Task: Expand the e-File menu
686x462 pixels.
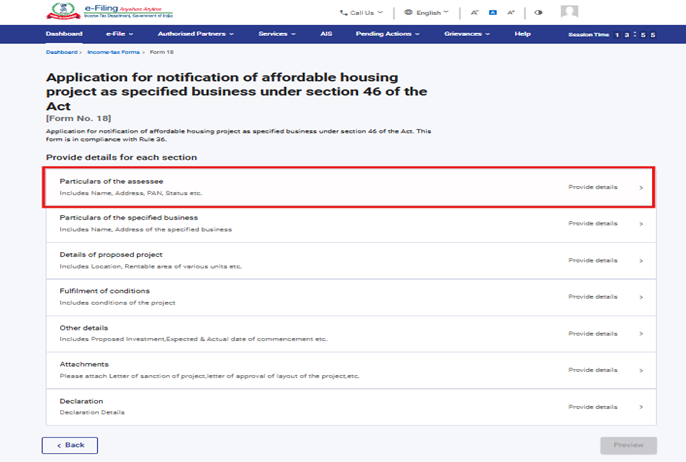Action: [x=121, y=34]
